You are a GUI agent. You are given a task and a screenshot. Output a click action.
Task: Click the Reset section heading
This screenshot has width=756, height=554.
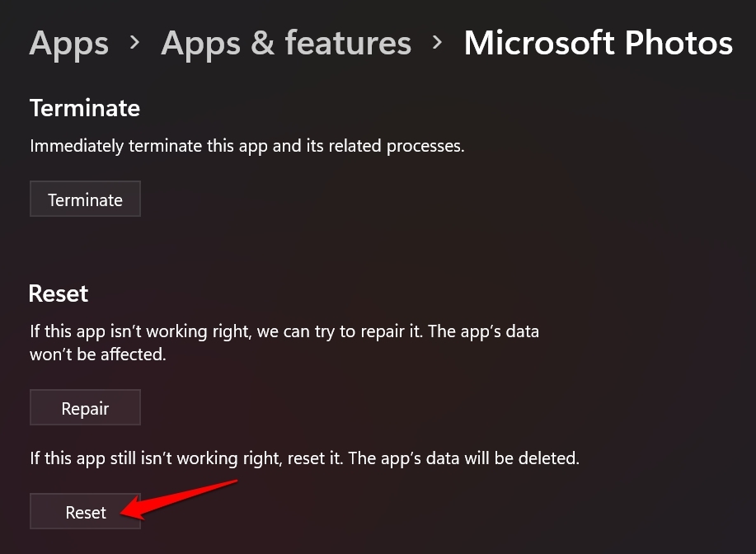(59, 293)
